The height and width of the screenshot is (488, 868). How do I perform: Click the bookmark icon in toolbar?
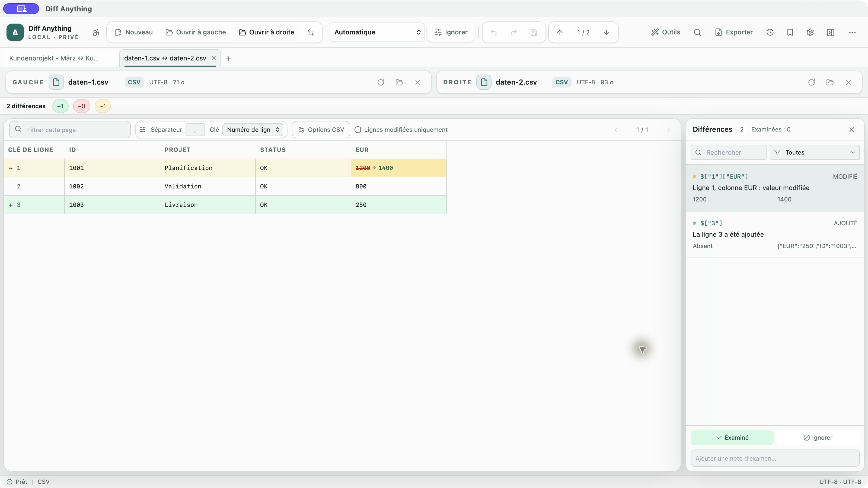790,32
